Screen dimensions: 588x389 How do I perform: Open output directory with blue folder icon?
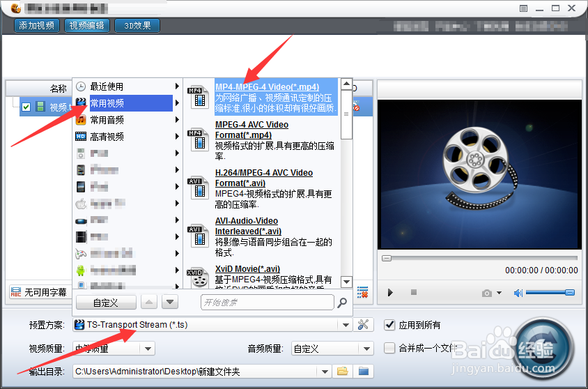[364, 372]
